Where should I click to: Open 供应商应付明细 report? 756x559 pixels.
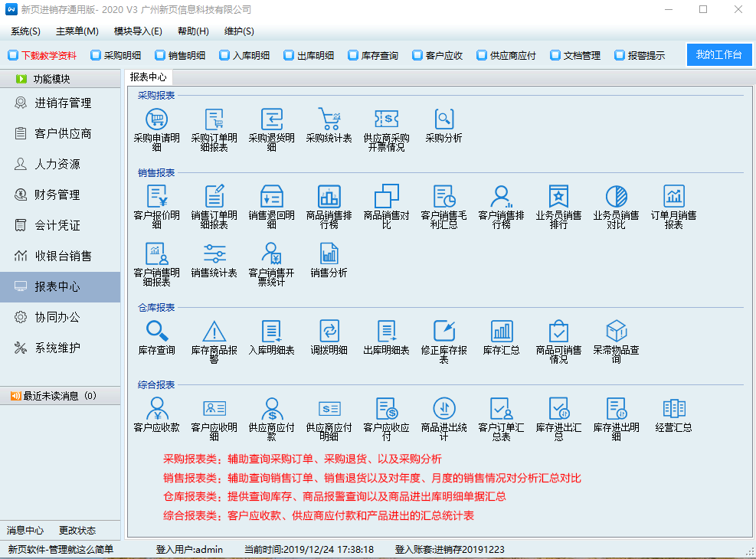click(x=329, y=408)
